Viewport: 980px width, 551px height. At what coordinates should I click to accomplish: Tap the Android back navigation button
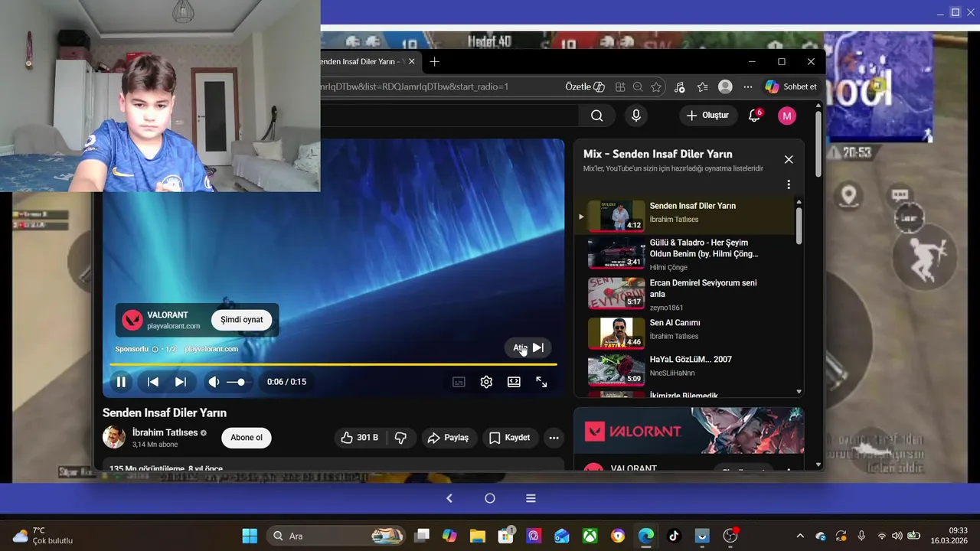(x=449, y=498)
